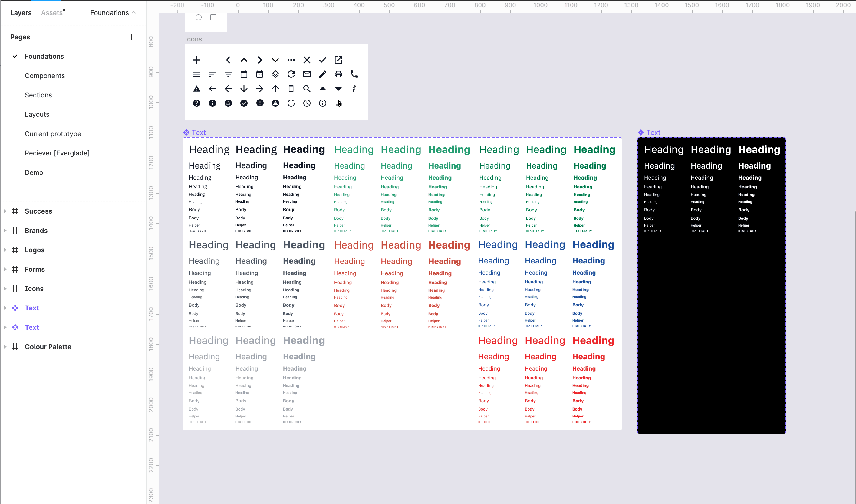Select the mobile device icon
The height and width of the screenshot is (504, 856).
pos(291,89)
